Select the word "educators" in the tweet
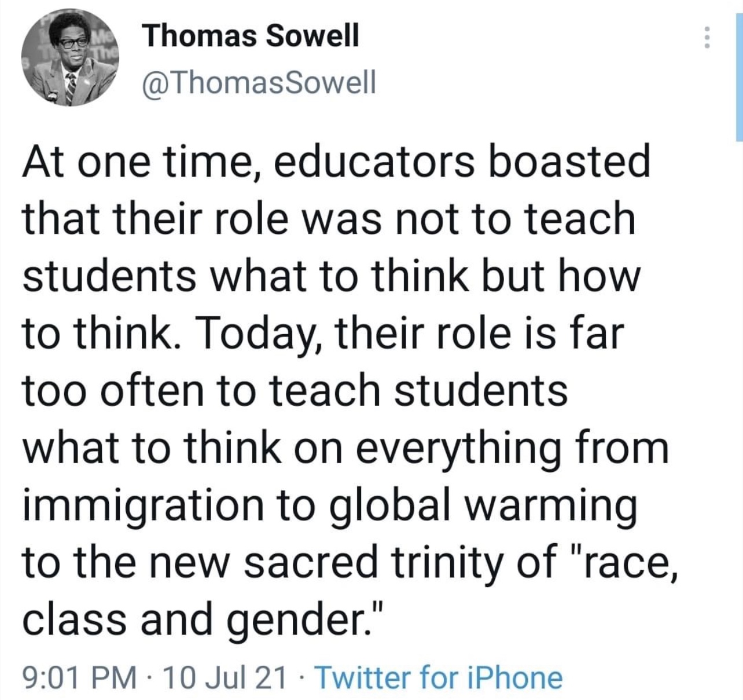Image resolution: width=743 pixels, height=700 pixels. (372, 162)
